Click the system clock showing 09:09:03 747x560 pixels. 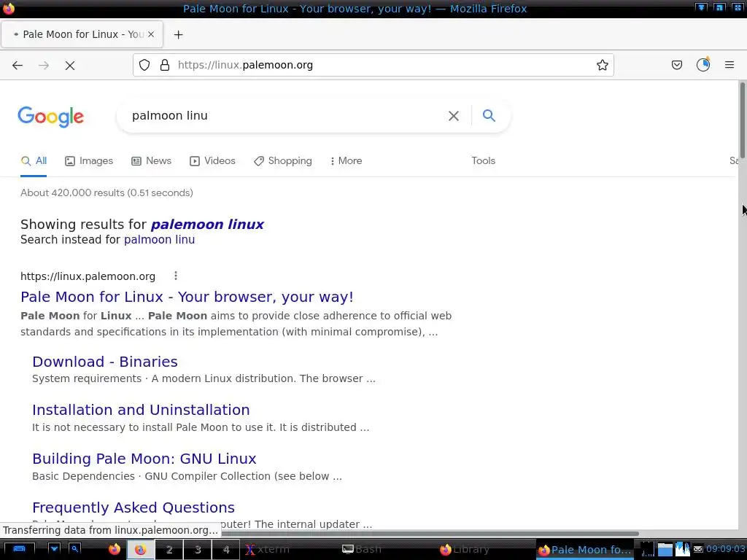coord(726,549)
